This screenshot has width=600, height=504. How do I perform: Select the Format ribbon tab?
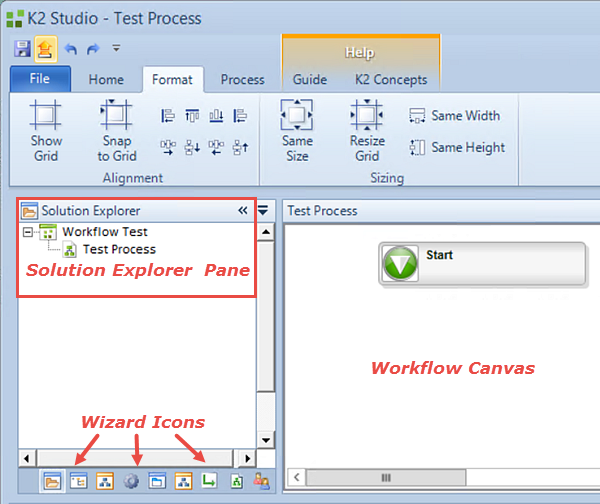coord(172,80)
